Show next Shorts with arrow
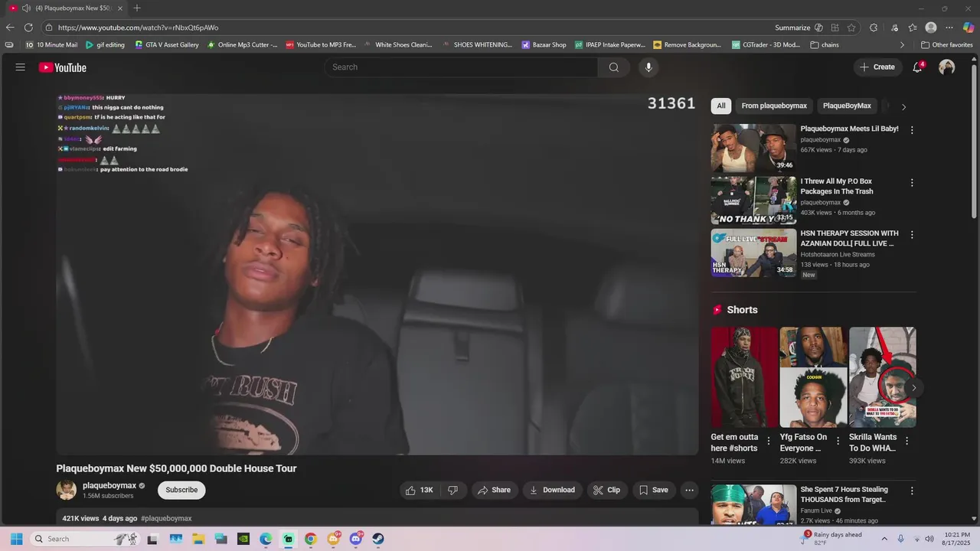This screenshot has height=551, width=980. (x=913, y=388)
